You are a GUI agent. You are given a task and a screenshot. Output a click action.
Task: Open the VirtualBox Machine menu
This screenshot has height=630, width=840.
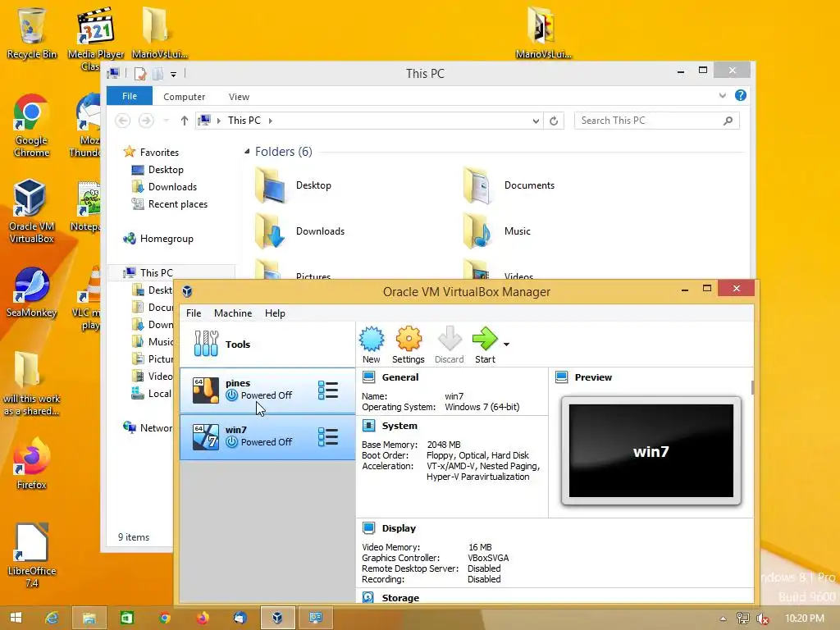click(232, 313)
